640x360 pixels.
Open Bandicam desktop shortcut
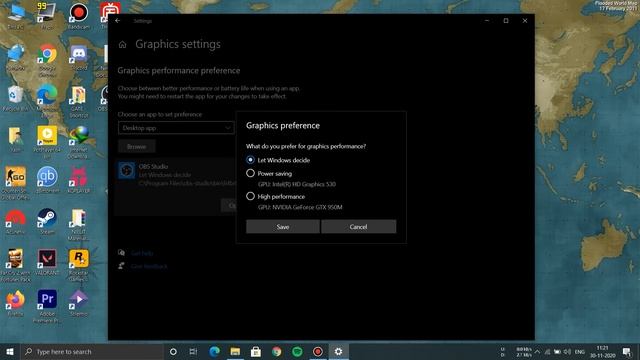(x=78, y=16)
